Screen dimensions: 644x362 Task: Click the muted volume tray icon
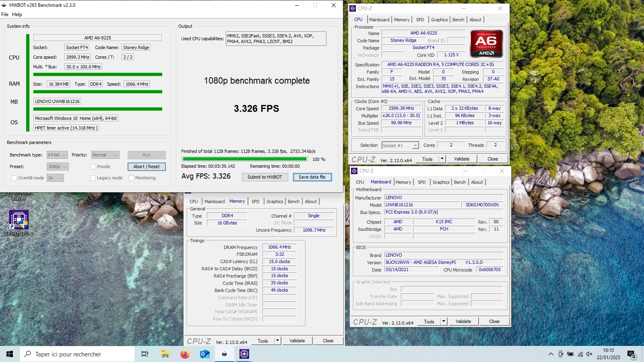pyautogui.click(x=589, y=354)
